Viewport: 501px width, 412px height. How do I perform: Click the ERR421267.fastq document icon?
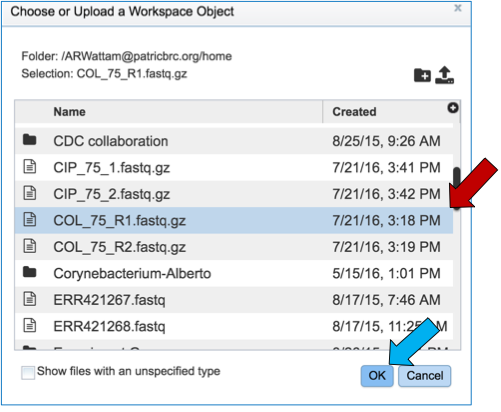tap(30, 299)
